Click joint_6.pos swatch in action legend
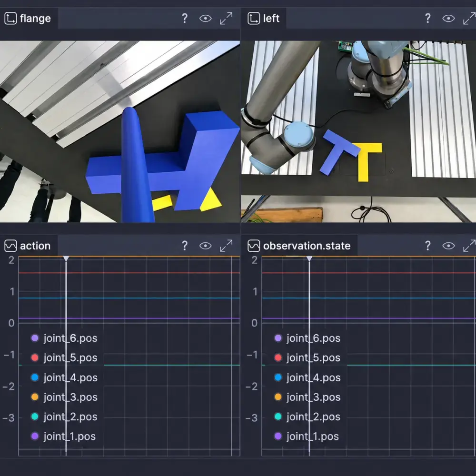 pyautogui.click(x=35, y=338)
